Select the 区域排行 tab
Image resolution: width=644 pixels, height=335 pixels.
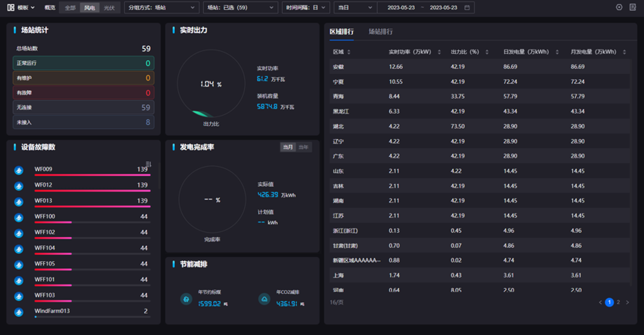click(342, 32)
